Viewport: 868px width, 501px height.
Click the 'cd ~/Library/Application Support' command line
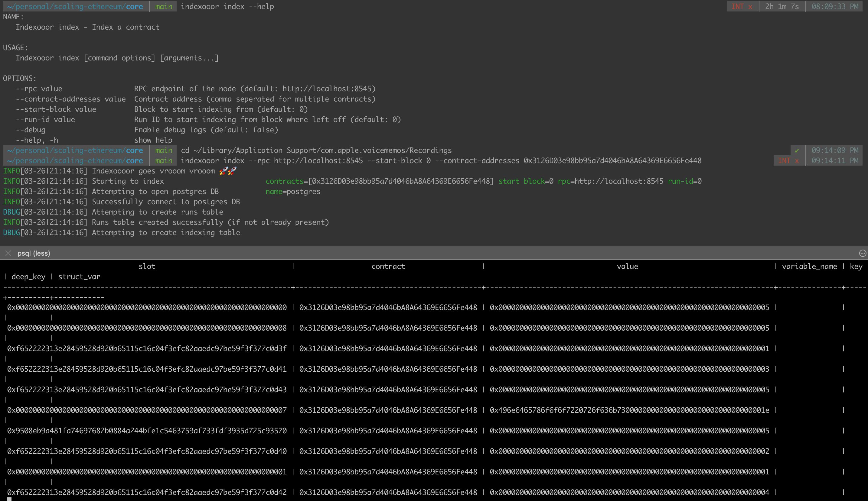(x=316, y=150)
